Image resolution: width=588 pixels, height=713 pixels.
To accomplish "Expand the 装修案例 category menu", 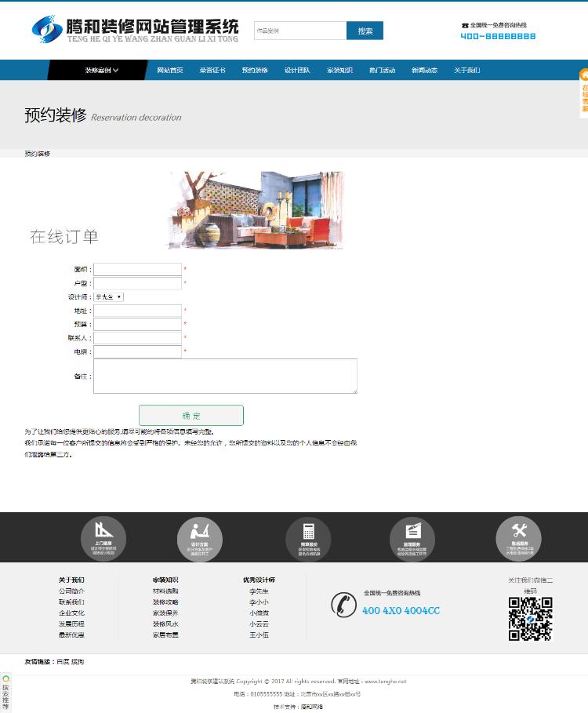I will point(101,70).
